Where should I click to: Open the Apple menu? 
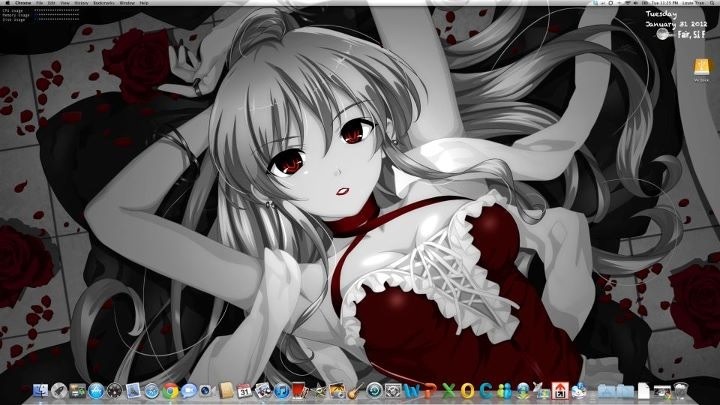[7, 3]
